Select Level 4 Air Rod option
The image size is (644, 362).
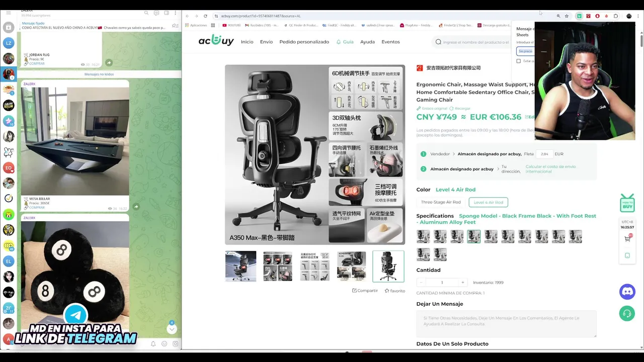click(x=489, y=202)
